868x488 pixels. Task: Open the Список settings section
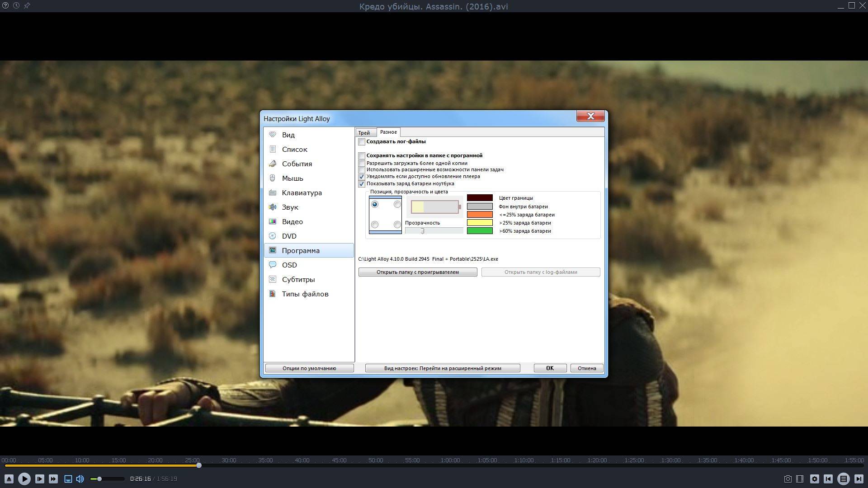(x=309, y=149)
